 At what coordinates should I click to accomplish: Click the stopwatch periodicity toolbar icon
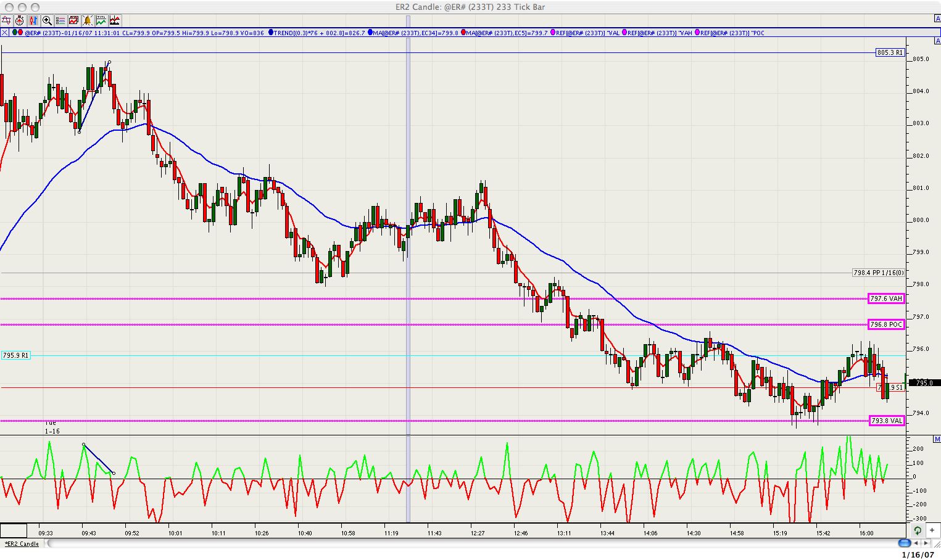tap(20, 20)
